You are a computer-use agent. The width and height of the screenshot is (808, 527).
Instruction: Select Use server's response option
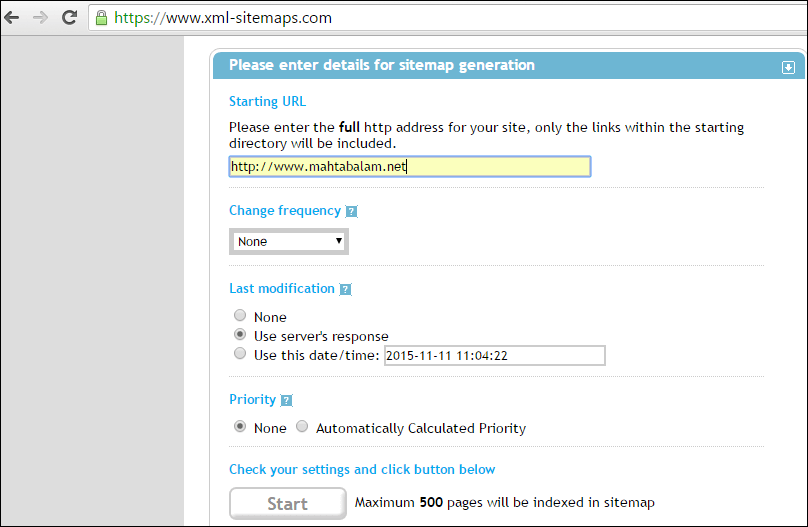coord(240,334)
